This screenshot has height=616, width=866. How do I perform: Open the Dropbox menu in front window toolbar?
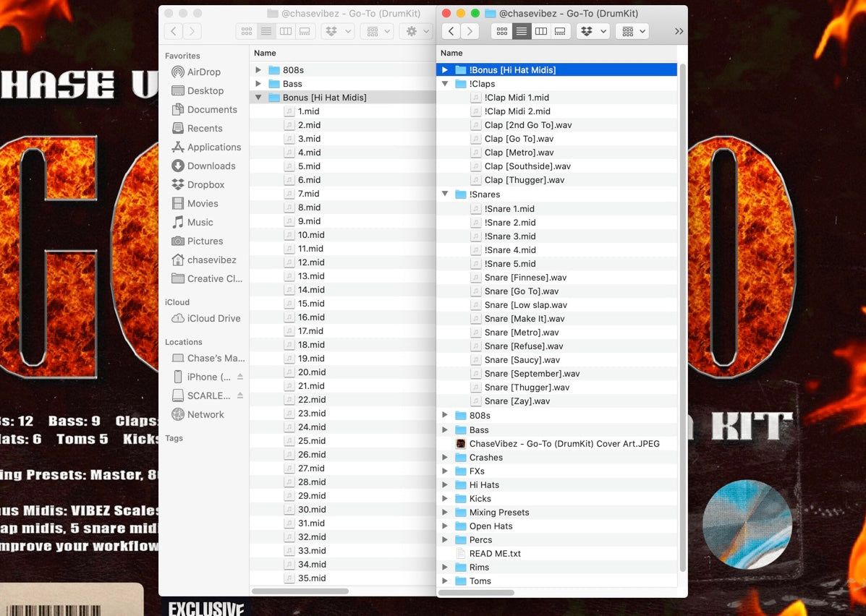click(593, 31)
